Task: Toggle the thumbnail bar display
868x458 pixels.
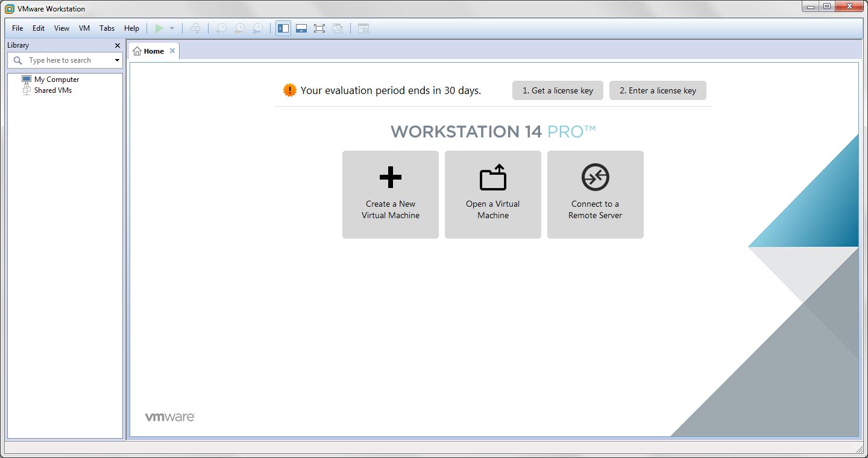Action: pos(301,28)
